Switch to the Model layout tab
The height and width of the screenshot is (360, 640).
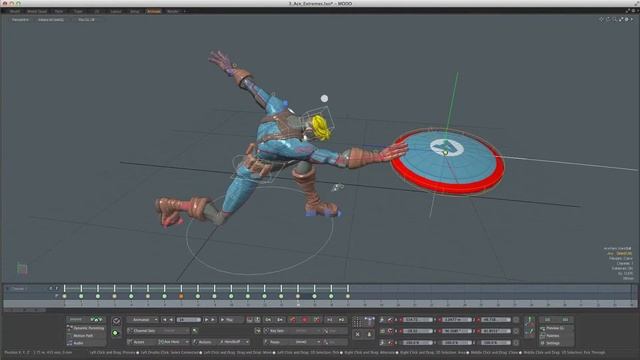pos(15,11)
